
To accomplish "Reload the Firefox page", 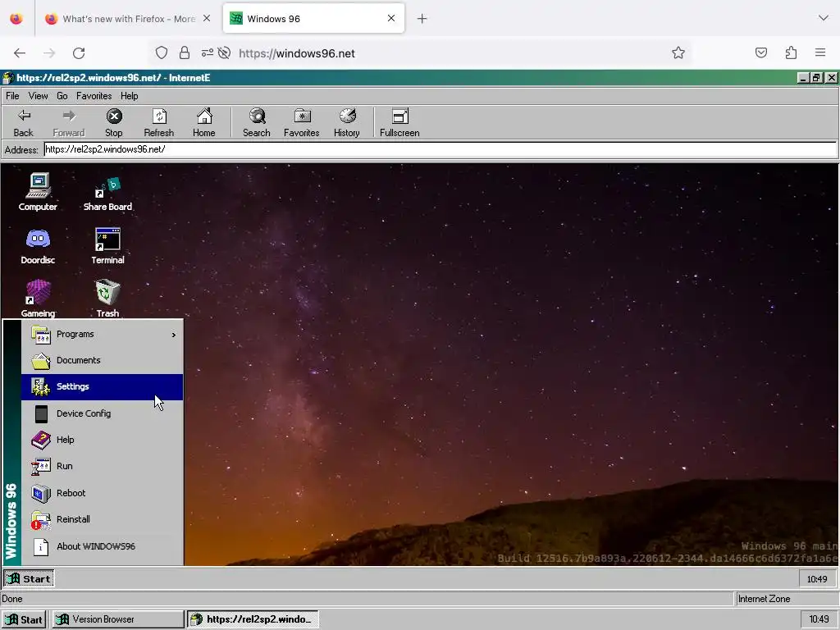I will click(79, 53).
